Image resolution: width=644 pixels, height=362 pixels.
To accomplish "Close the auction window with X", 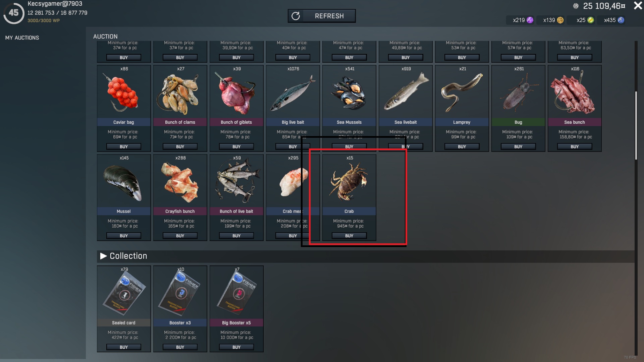I will [x=638, y=6].
